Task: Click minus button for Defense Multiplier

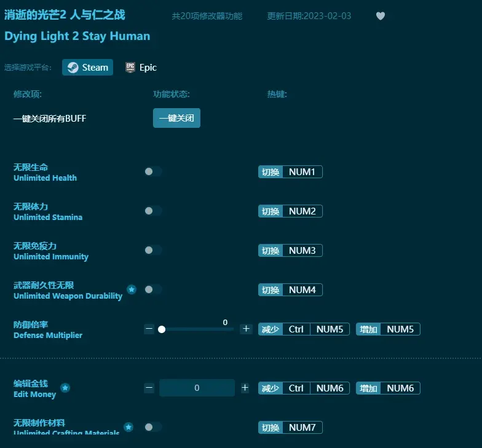Action: 149,329
